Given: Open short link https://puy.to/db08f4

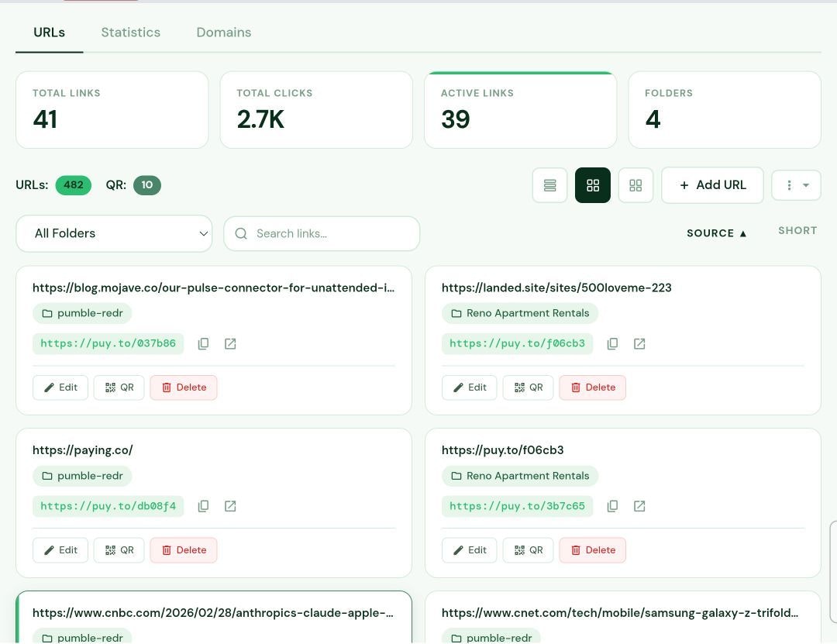Looking at the screenshot, I should (108, 506).
